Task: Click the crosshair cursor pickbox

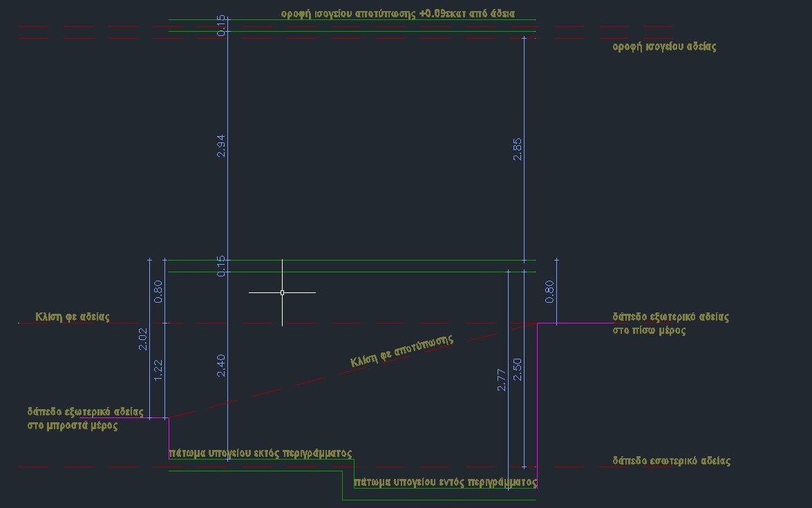Action: 282,292
